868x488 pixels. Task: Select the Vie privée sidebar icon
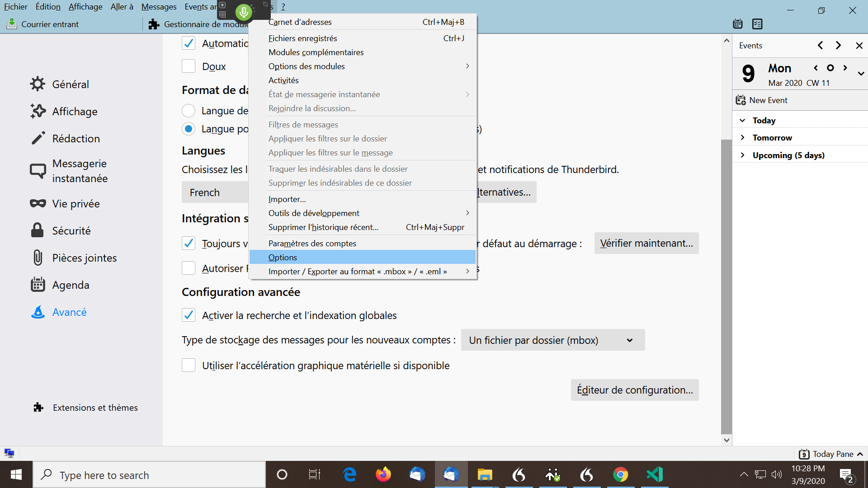(x=38, y=203)
